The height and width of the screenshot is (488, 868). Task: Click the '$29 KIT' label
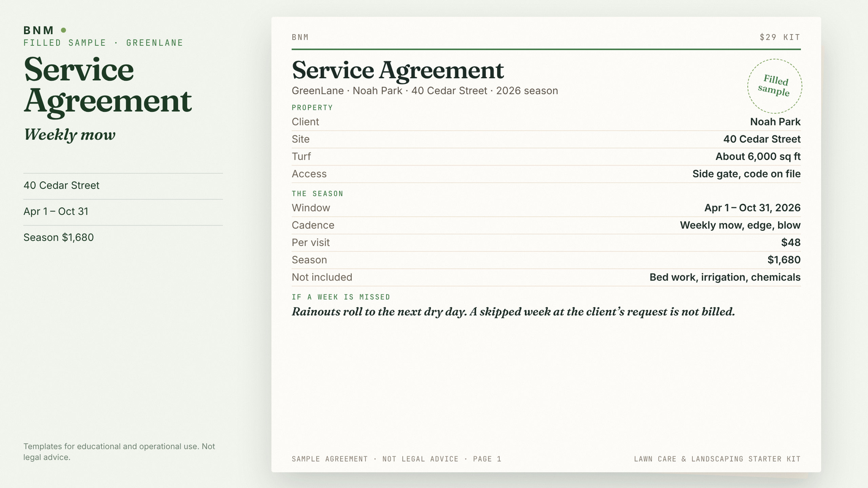coord(780,37)
